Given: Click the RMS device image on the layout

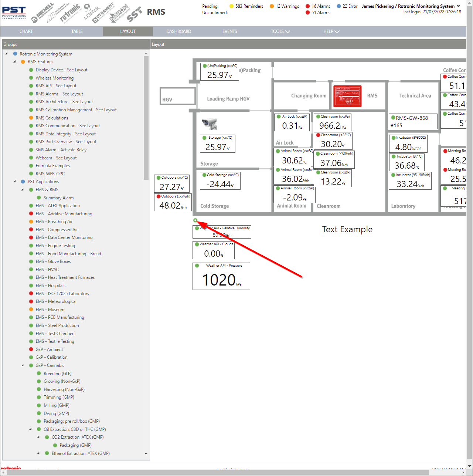Looking at the screenshot, I should 347,96.
